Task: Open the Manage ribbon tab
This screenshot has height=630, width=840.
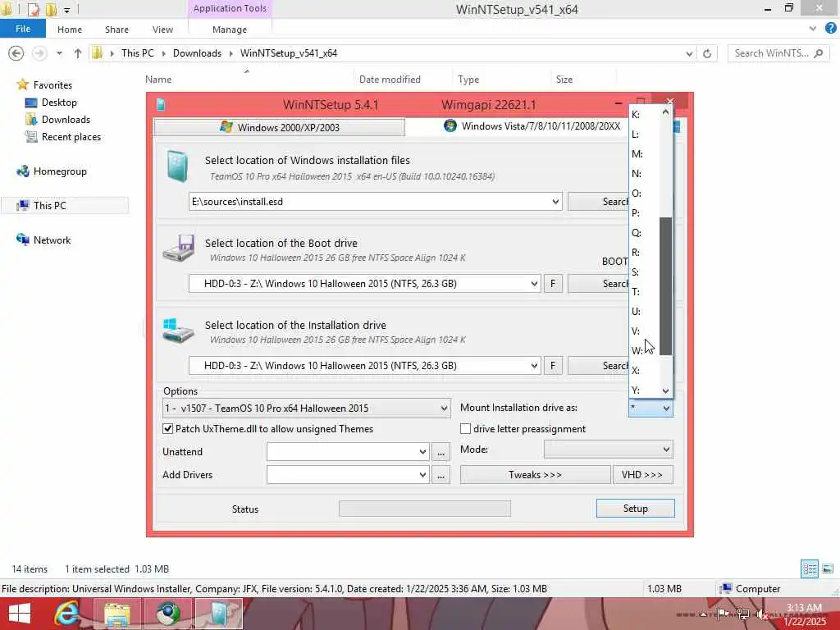Action: (230, 30)
